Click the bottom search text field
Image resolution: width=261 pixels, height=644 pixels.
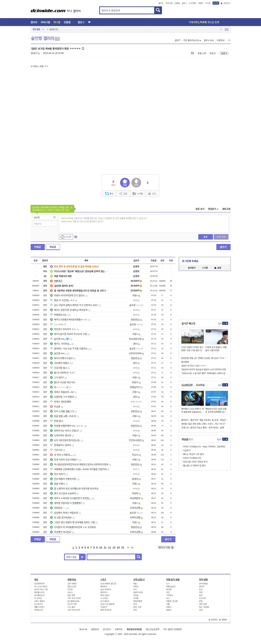click(111, 557)
